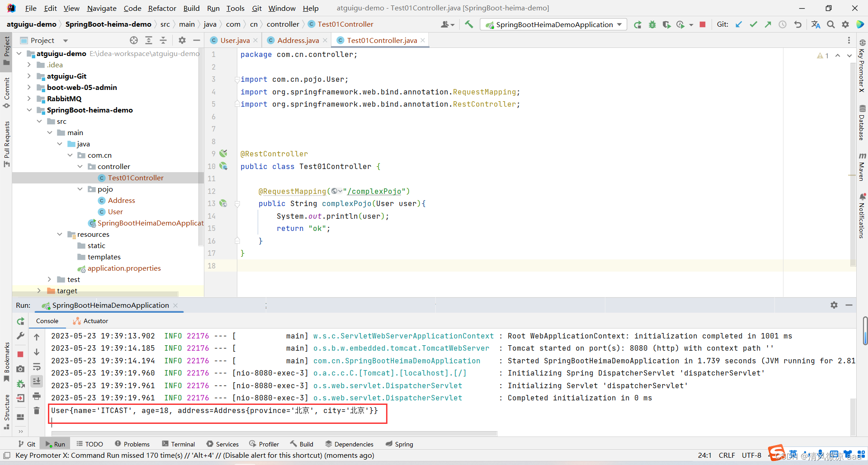Click the Git update project arrow
This screenshot has width=868, height=465.
point(739,24)
